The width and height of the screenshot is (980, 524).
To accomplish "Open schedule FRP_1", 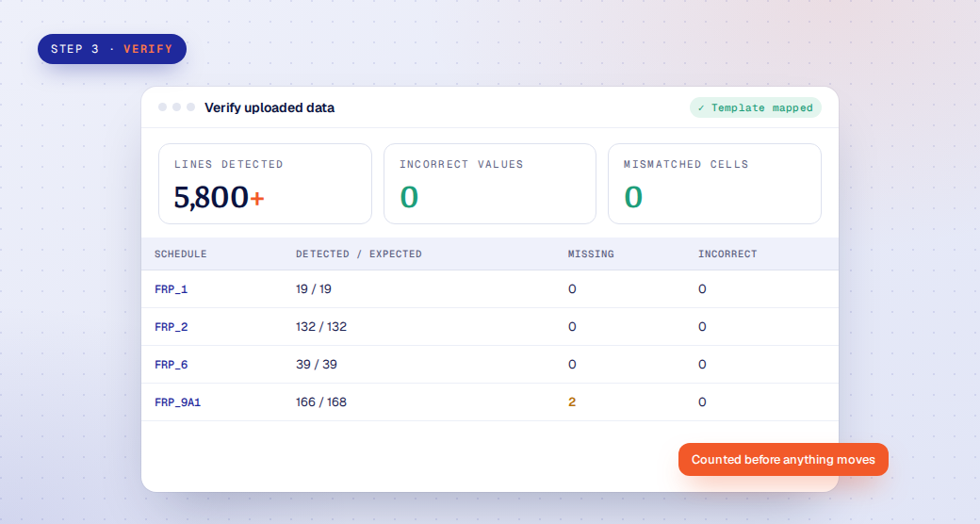I will point(171,289).
